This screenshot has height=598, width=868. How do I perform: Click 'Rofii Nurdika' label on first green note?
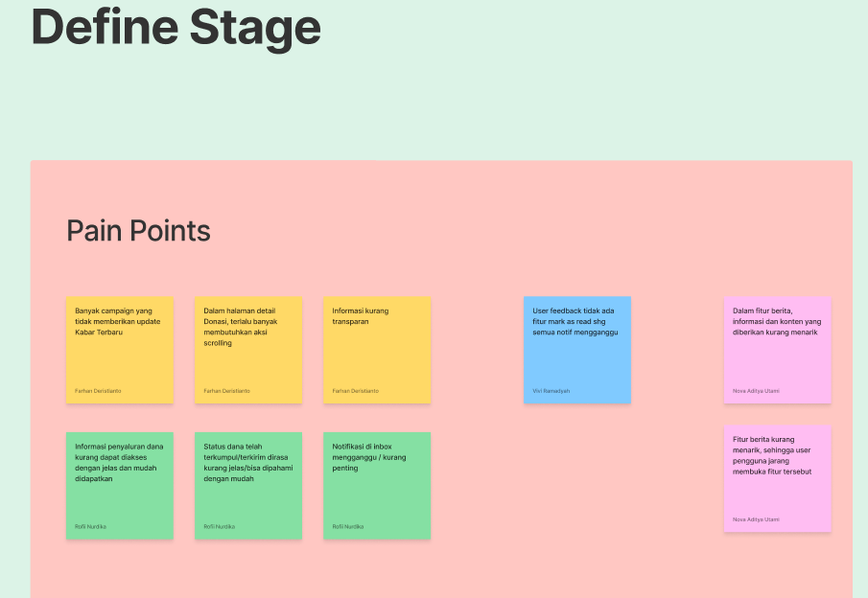pos(90,527)
